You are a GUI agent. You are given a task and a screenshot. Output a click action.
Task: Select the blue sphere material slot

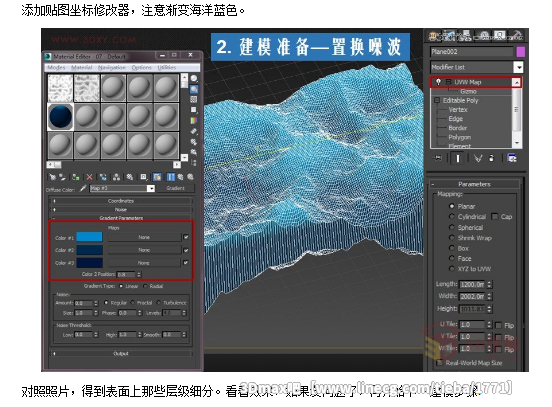pyautogui.click(x=61, y=117)
